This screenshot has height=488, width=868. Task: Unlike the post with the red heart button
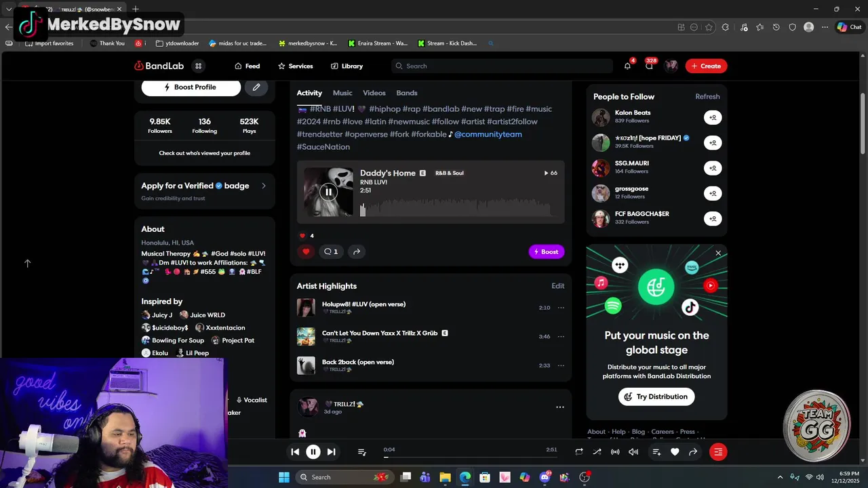coord(306,251)
